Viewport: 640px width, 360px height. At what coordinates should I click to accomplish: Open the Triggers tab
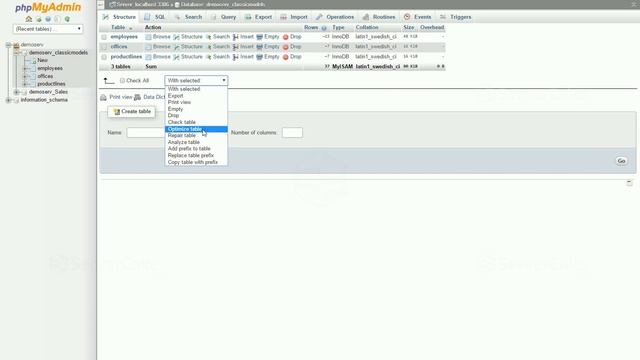click(x=456, y=17)
